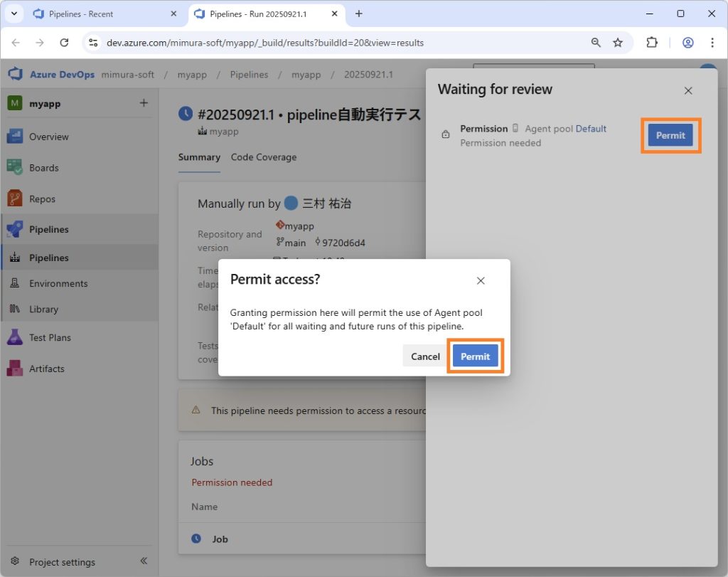
Task: Open Environments under Pipelines
Action: click(x=58, y=283)
